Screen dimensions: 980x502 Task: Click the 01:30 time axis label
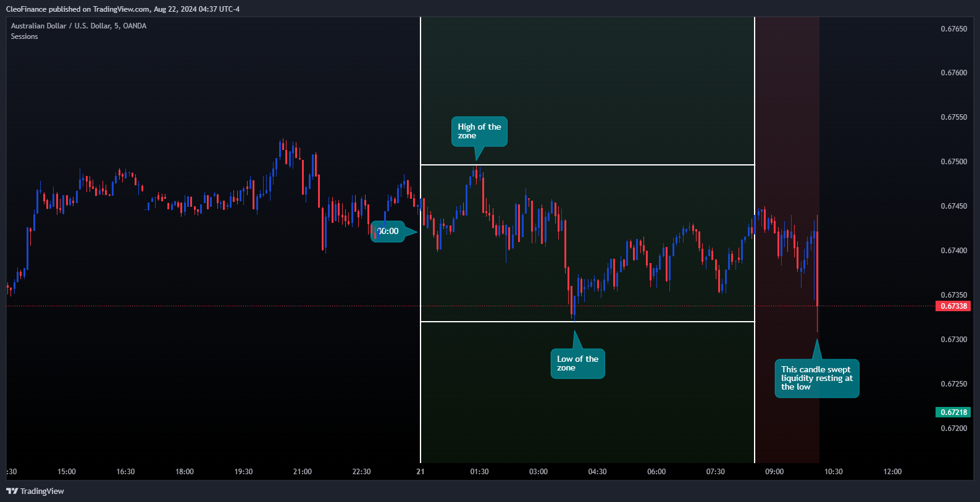[479, 472]
